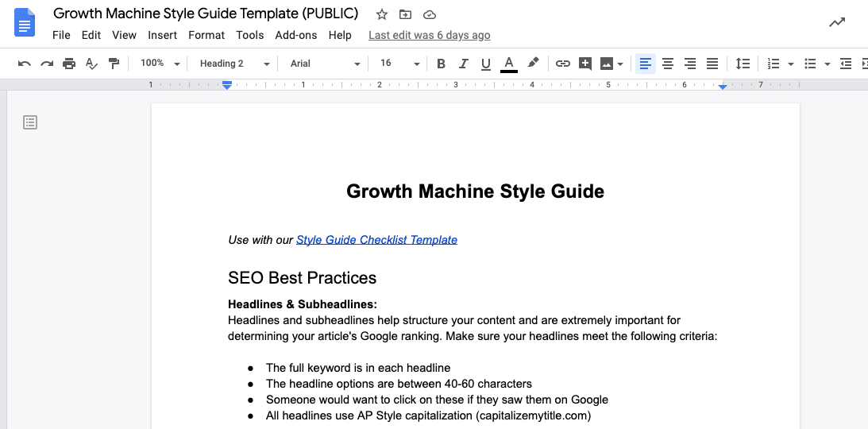Star this document
This screenshot has width=868, height=429.
(x=382, y=14)
